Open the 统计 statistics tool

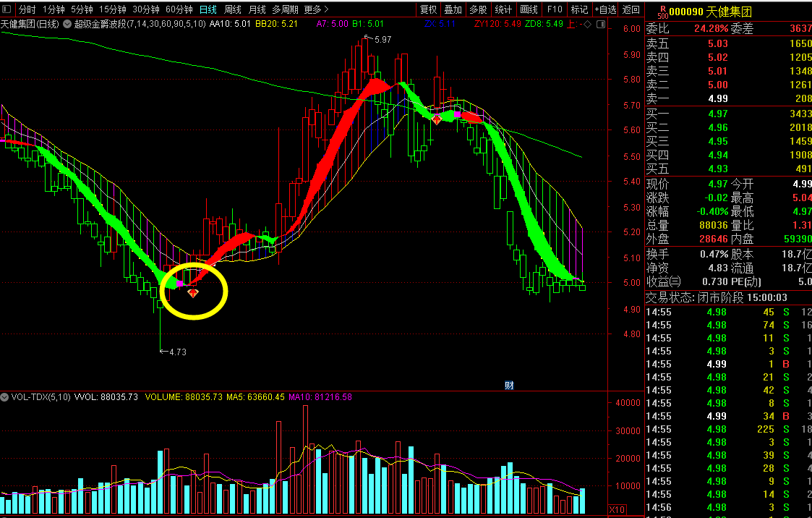coord(503,9)
